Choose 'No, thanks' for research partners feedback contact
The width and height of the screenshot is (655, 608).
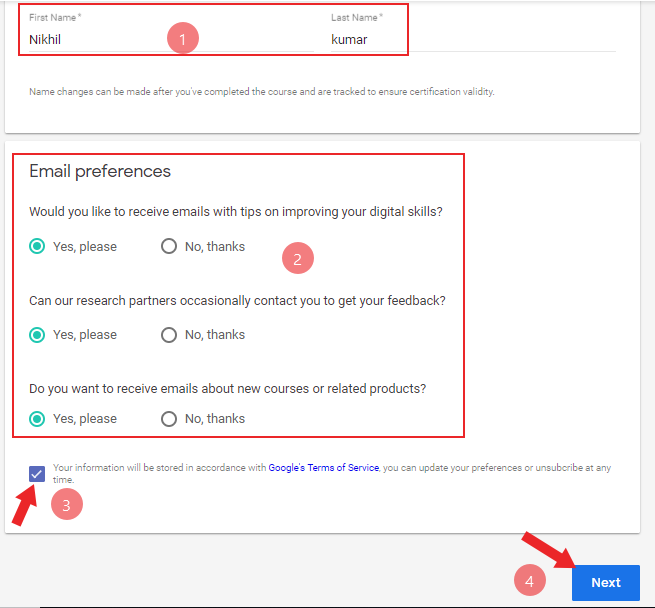(x=169, y=335)
